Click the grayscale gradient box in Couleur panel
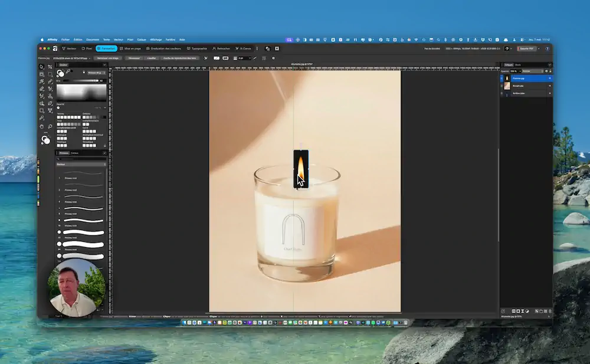590x364 pixels. point(81,93)
